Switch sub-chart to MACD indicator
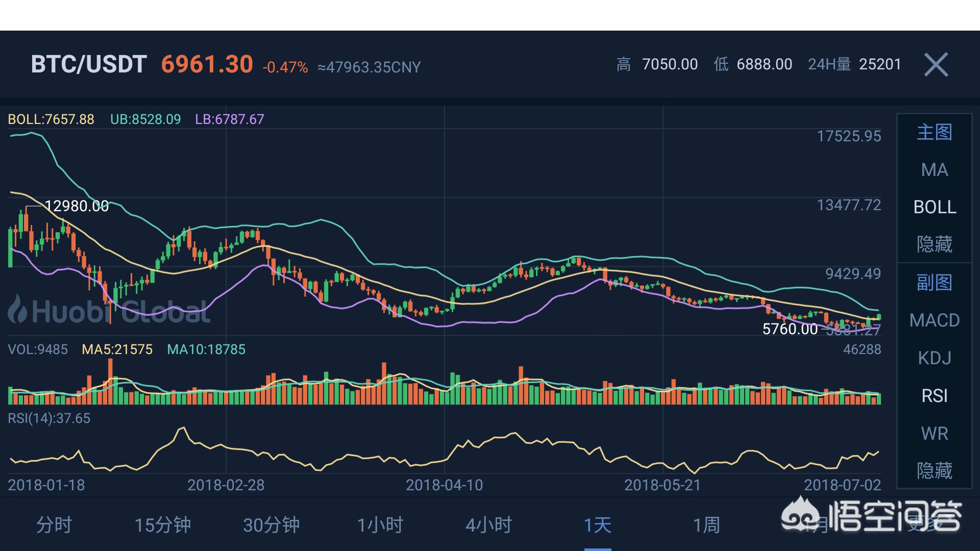 point(935,320)
